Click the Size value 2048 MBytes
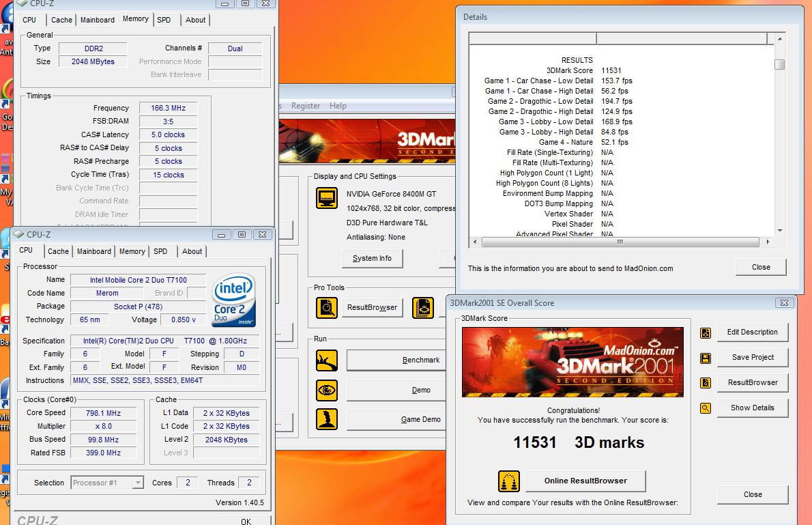Image resolution: width=812 pixels, height=525 pixels. pyautogui.click(x=93, y=61)
